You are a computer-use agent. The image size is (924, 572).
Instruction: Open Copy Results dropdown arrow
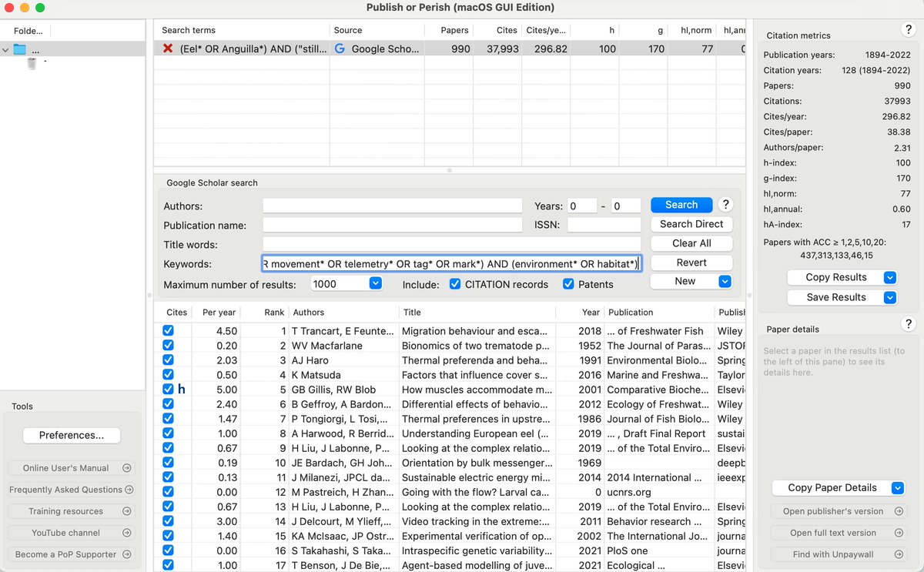pos(890,277)
